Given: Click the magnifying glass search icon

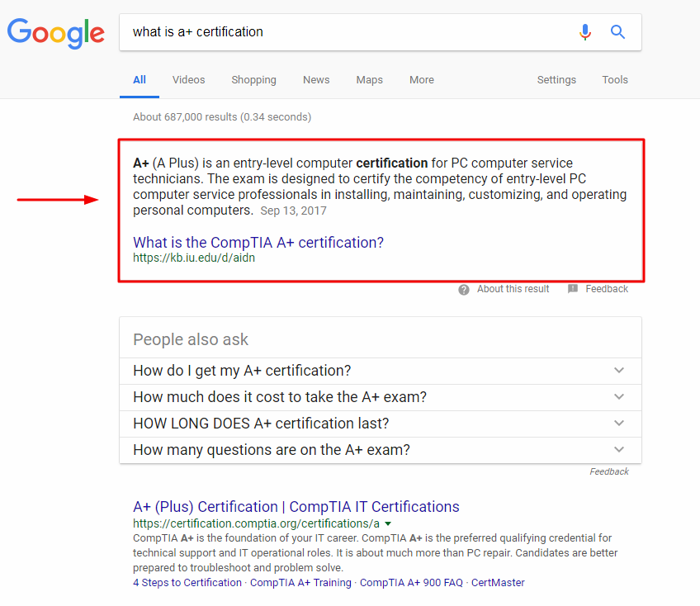Looking at the screenshot, I should click(617, 32).
